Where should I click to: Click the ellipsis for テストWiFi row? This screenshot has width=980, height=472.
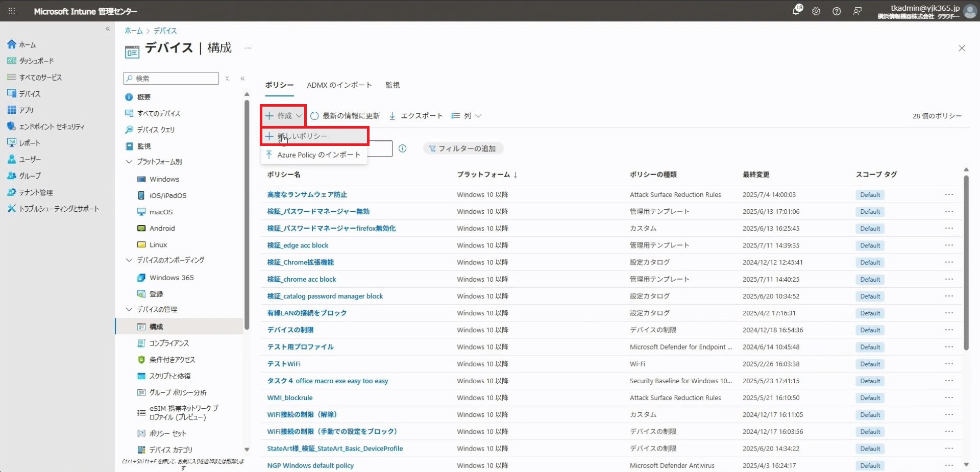click(x=949, y=364)
